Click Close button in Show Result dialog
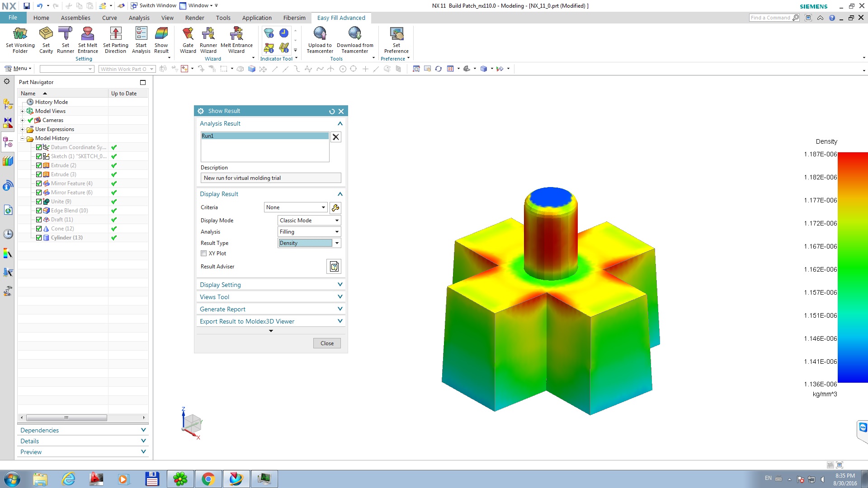The image size is (868, 488). click(327, 343)
